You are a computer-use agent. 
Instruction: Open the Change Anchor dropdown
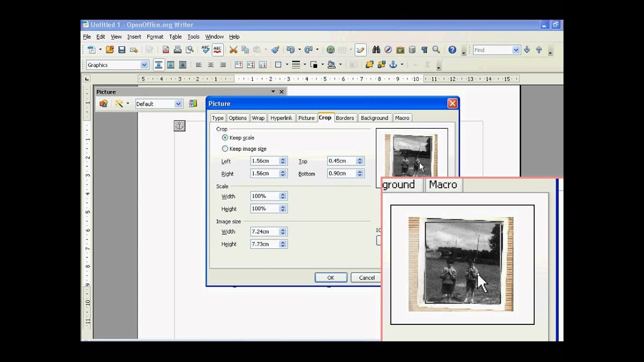tap(402, 65)
